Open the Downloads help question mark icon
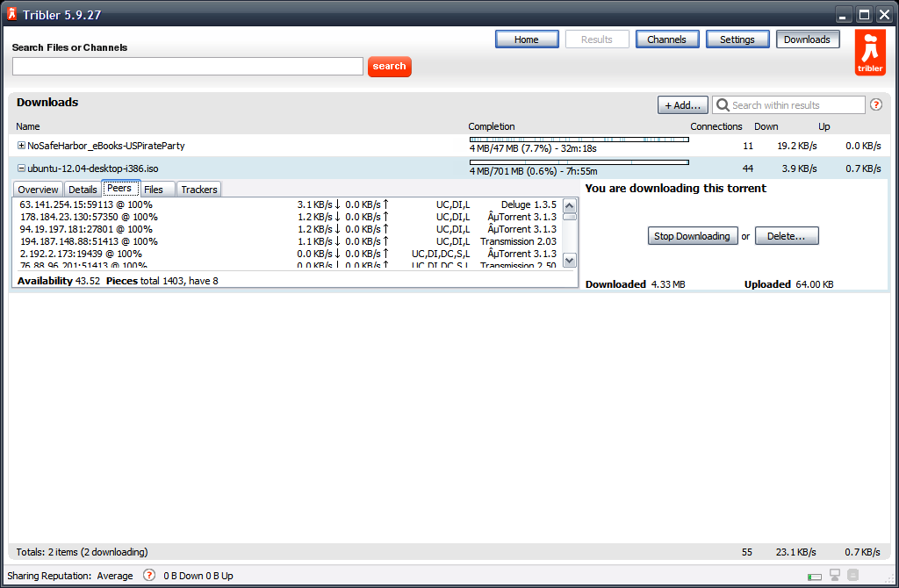 point(875,105)
